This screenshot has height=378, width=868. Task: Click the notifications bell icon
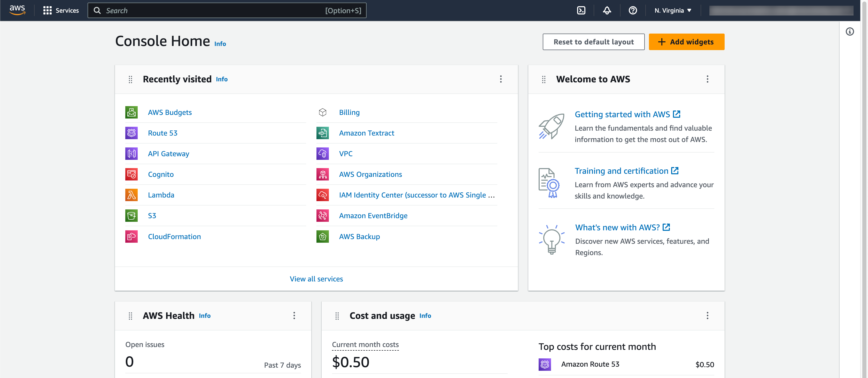pos(607,10)
